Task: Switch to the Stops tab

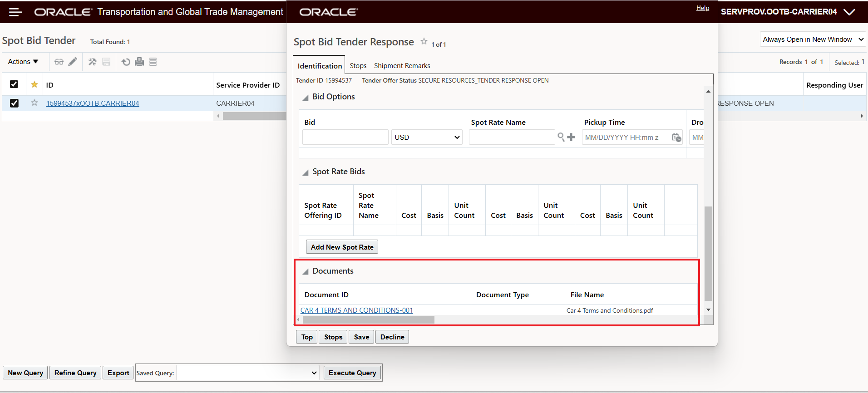Action: pyautogui.click(x=358, y=66)
